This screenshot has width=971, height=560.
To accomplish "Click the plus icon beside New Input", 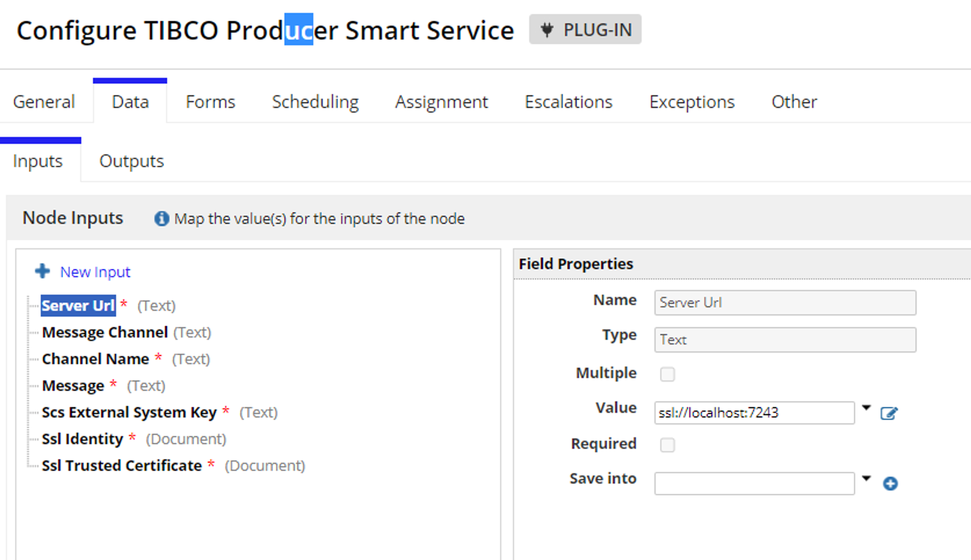I will tap(42, 271).
